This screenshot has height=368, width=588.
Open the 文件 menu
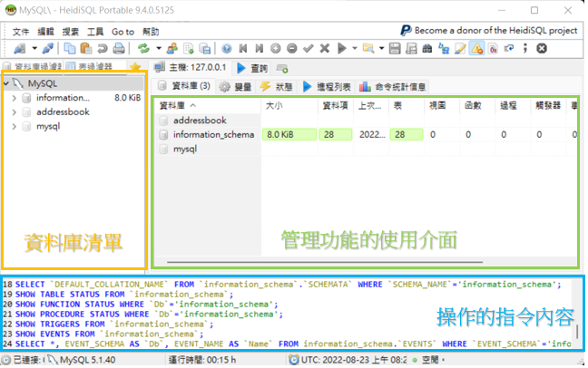click(21, 32)
